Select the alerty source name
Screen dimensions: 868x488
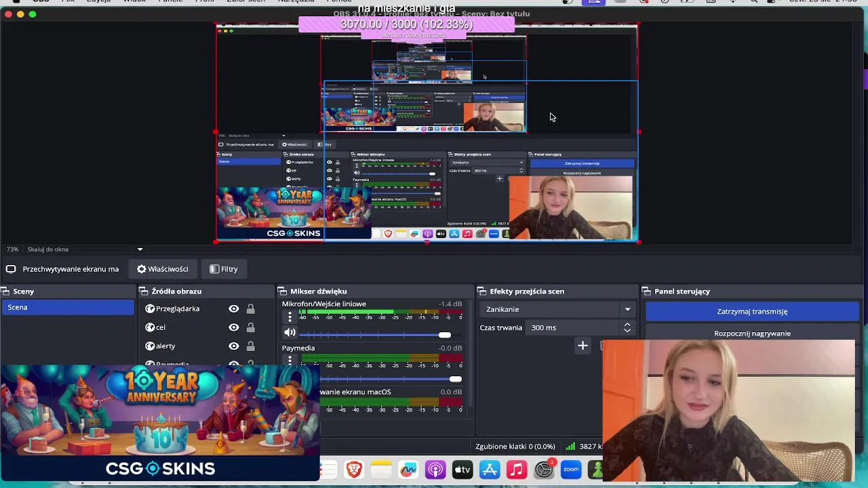click(165, 346)
